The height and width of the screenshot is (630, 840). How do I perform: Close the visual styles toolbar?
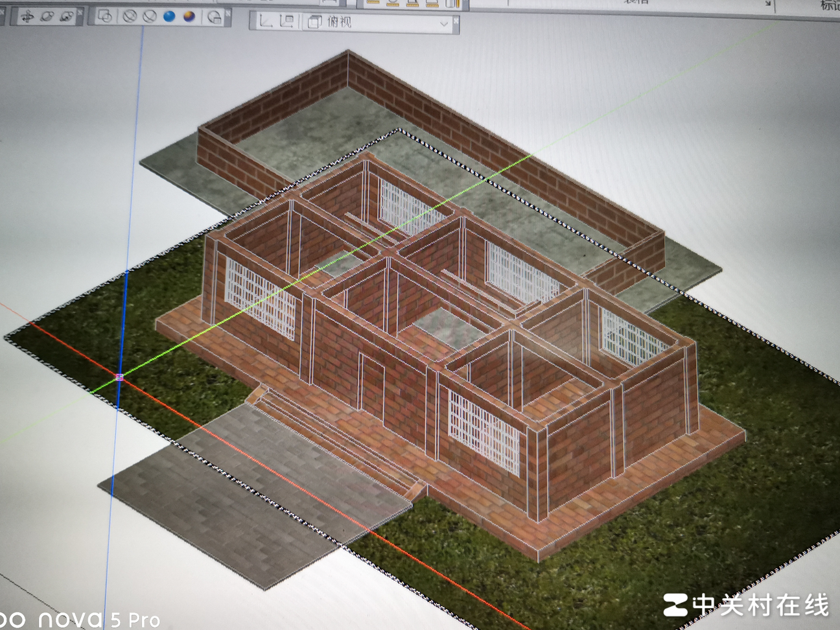(227, 12)
